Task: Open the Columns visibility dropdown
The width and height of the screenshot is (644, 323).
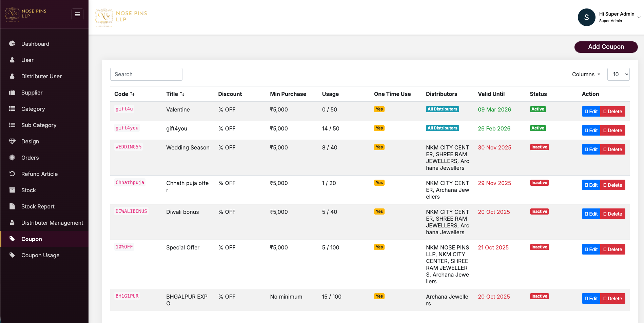Action: 586,74
